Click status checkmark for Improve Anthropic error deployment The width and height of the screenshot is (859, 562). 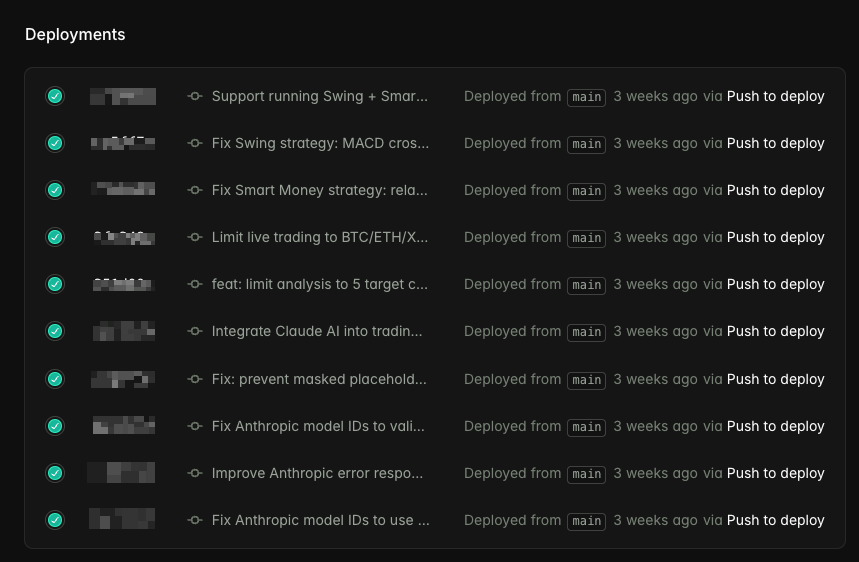tap(55, 473)
